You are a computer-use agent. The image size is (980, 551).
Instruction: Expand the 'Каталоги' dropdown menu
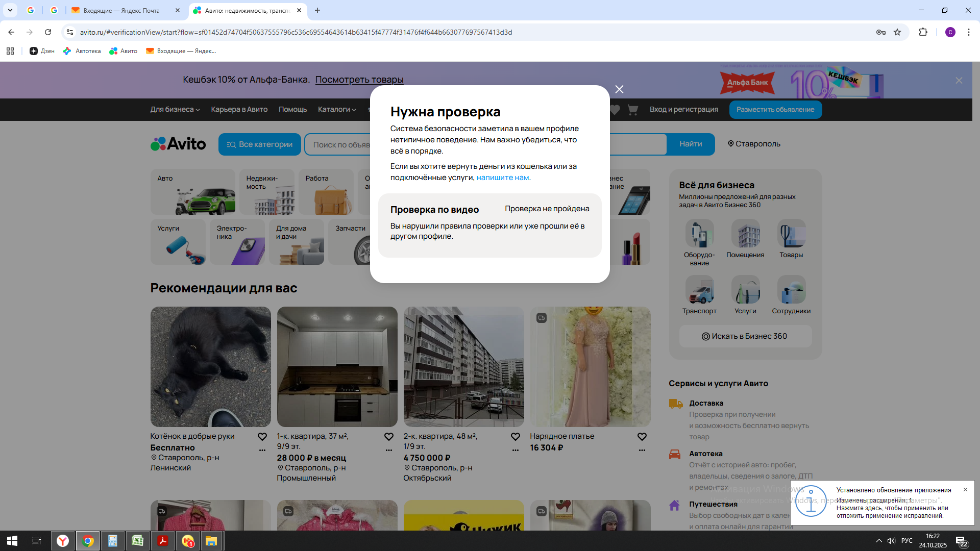point(336,109)
